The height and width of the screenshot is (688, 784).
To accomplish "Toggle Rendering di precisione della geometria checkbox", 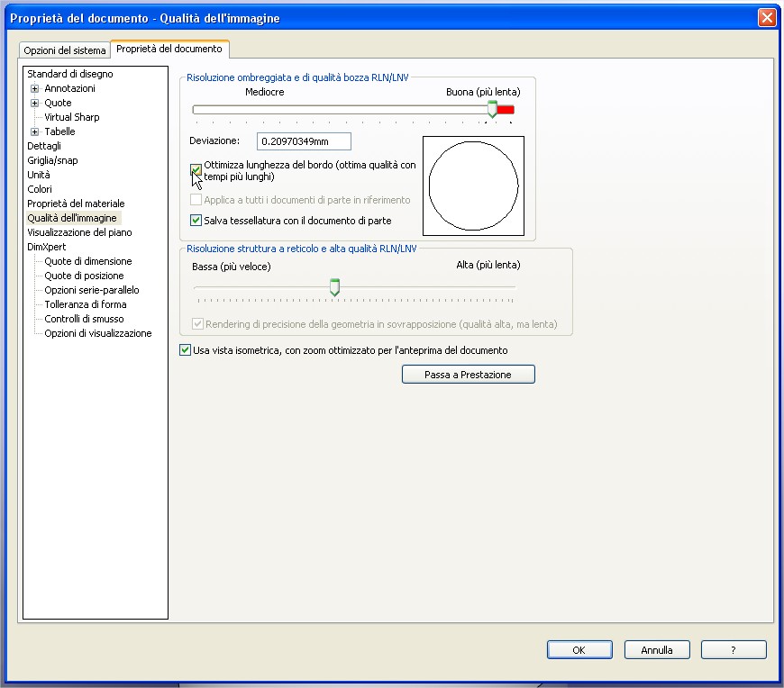I will tap(198, 324).
